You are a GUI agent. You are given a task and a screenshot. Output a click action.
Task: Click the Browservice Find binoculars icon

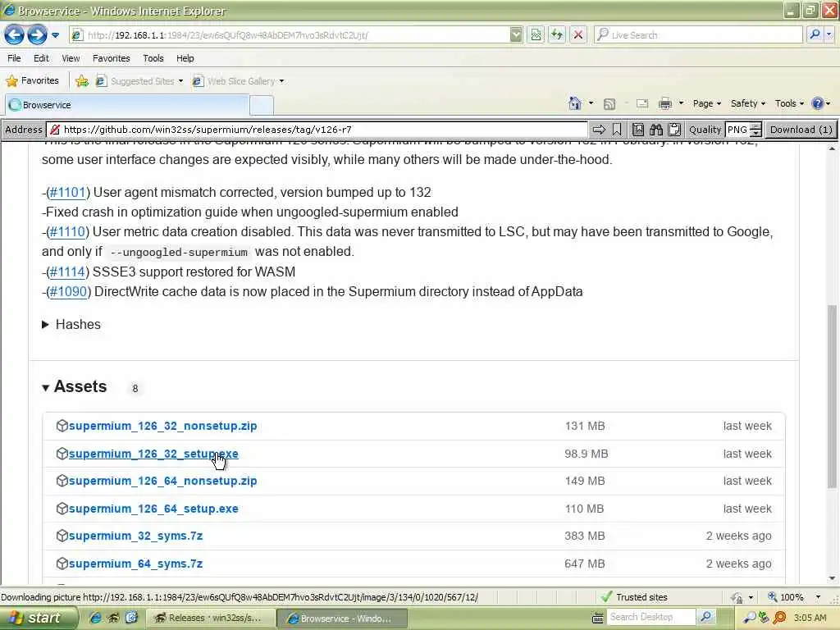(x=656, y=130)
